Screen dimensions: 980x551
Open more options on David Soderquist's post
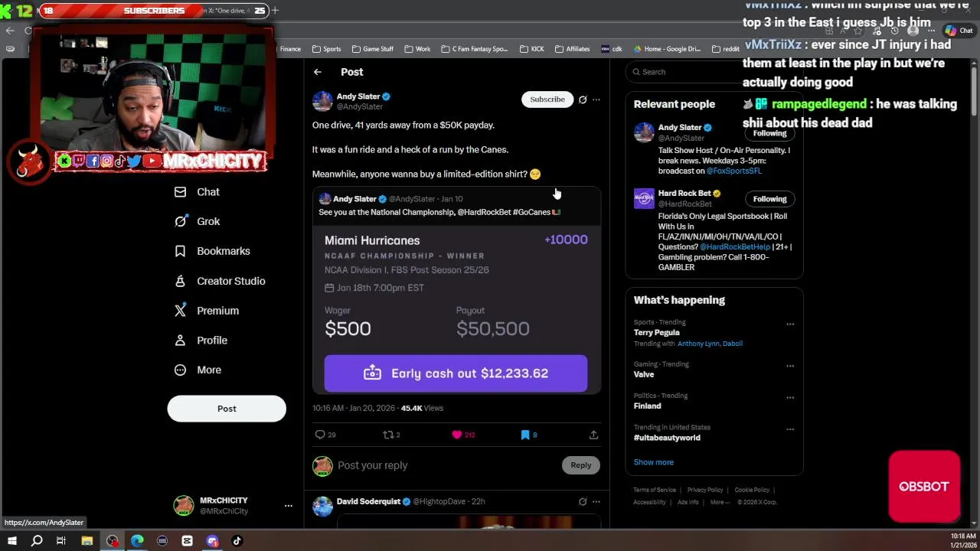click(596, 502)
